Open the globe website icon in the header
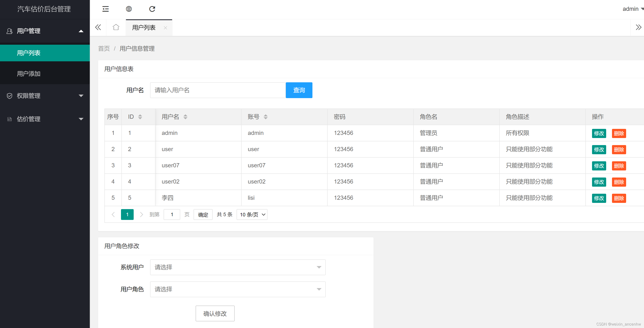Image resolution: width=644 pixels, height=328 pixels. click(129, 9)
